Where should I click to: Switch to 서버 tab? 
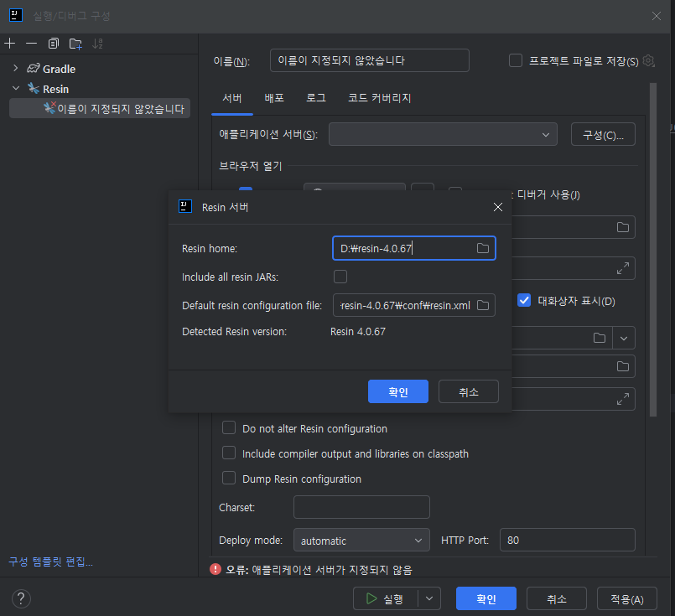coord(231,98)
